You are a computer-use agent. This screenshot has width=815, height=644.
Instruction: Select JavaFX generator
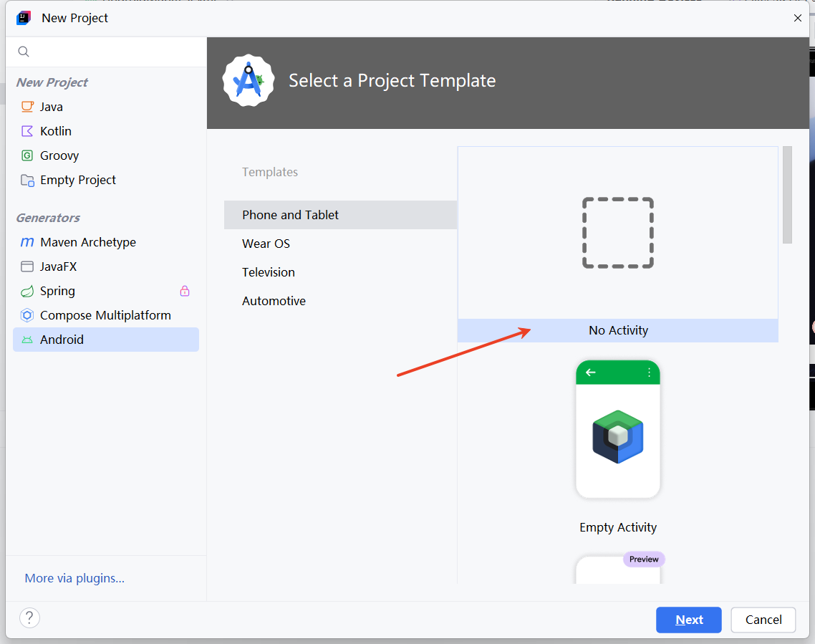click(x=106, y=266)
